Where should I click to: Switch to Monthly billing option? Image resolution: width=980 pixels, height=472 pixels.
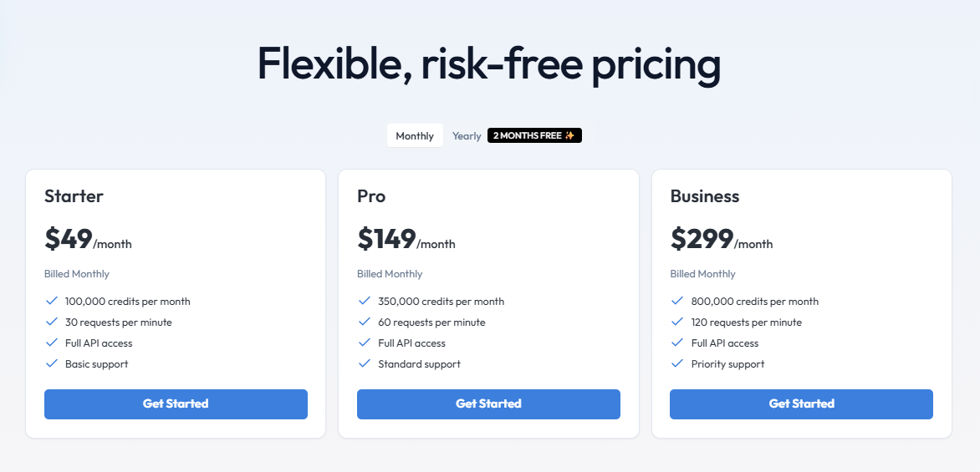click(x=415, y=135)
